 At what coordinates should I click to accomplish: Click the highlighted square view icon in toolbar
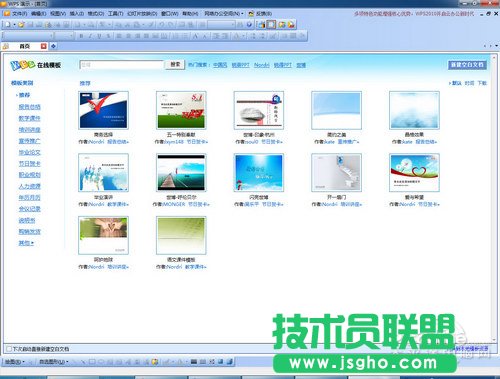pos(272,24)
